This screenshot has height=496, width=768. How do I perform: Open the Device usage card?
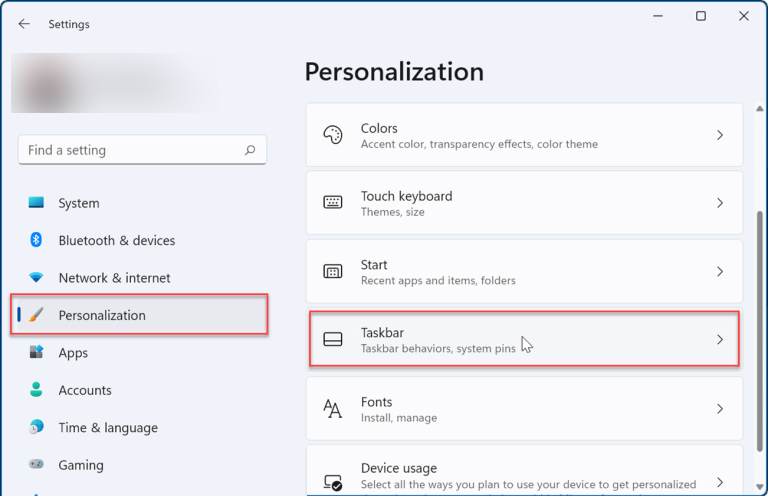click(x=524, y=470)
